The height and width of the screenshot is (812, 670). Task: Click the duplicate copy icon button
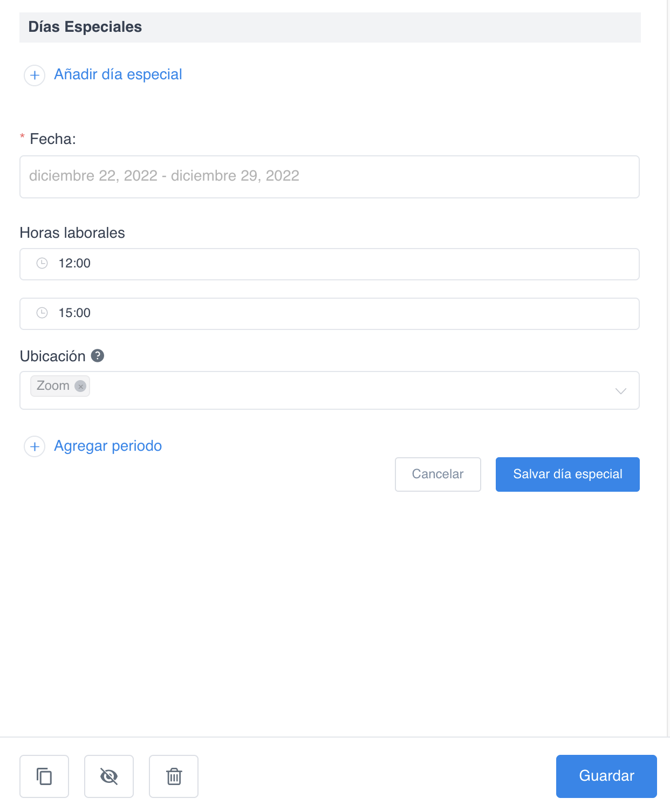pos(44,776)
